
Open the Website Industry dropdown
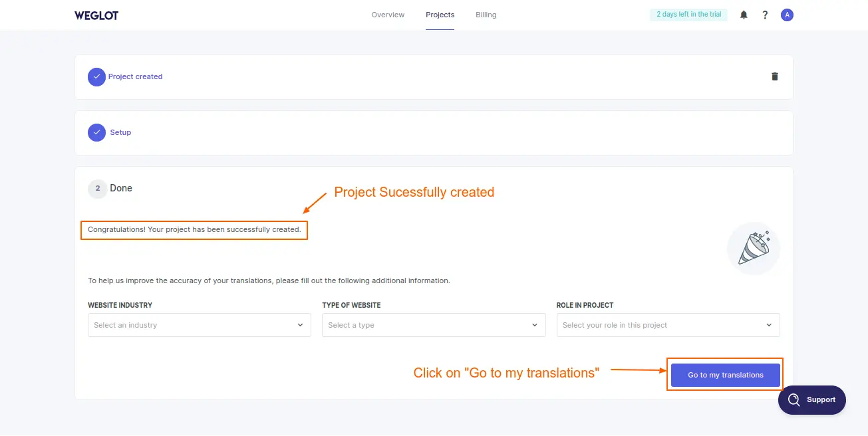(x=199, y=325)
